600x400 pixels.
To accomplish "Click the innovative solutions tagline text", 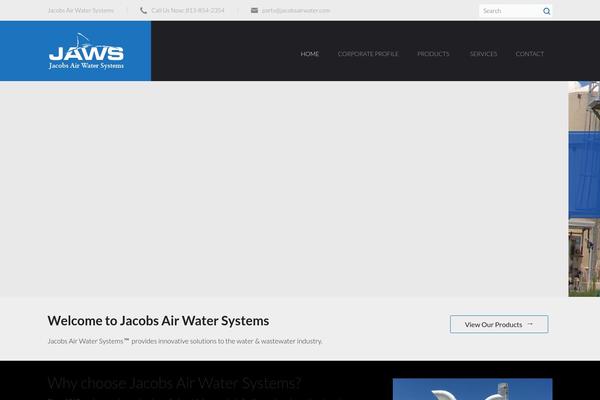I will point(185,341).
